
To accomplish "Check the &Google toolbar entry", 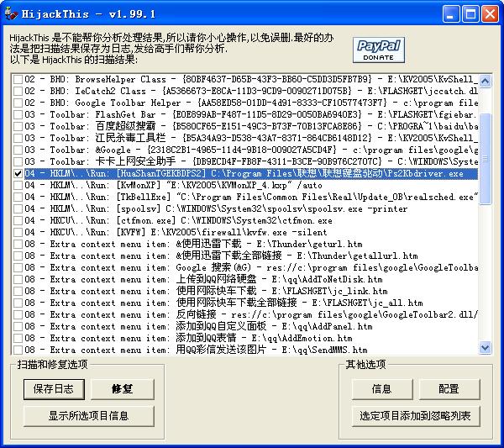I will [x=18, y=150].
